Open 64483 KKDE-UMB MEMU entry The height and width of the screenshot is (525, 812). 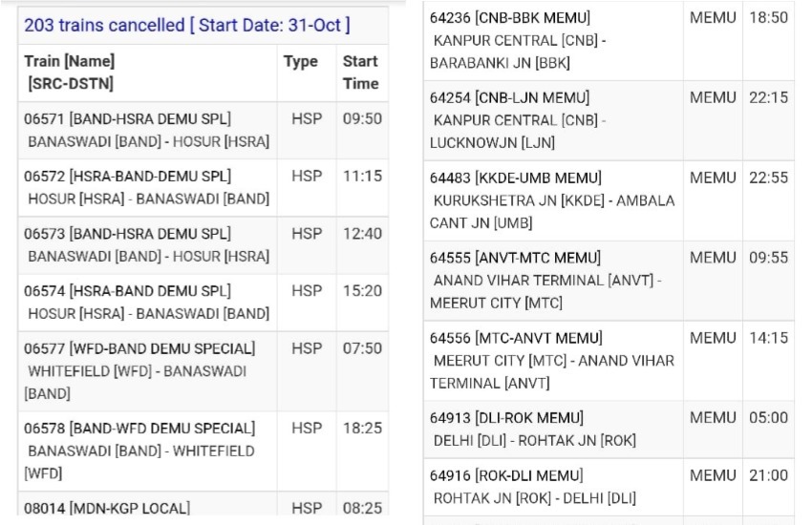[x=609, y=200]
